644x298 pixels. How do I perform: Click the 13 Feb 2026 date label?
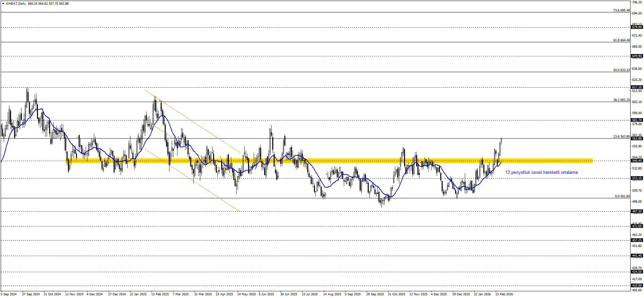(504, 294)
